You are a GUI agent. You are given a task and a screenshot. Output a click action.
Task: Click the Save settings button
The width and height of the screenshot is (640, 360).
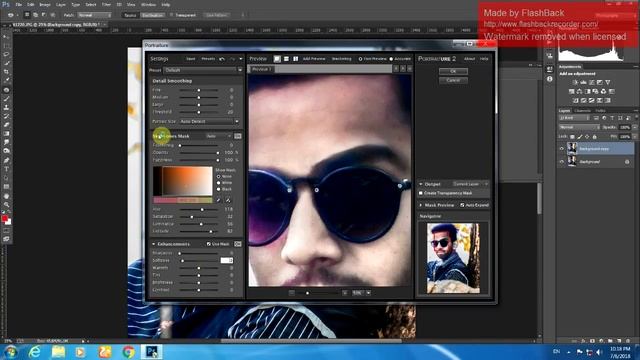pyautogui.click(x=191, y=59)
